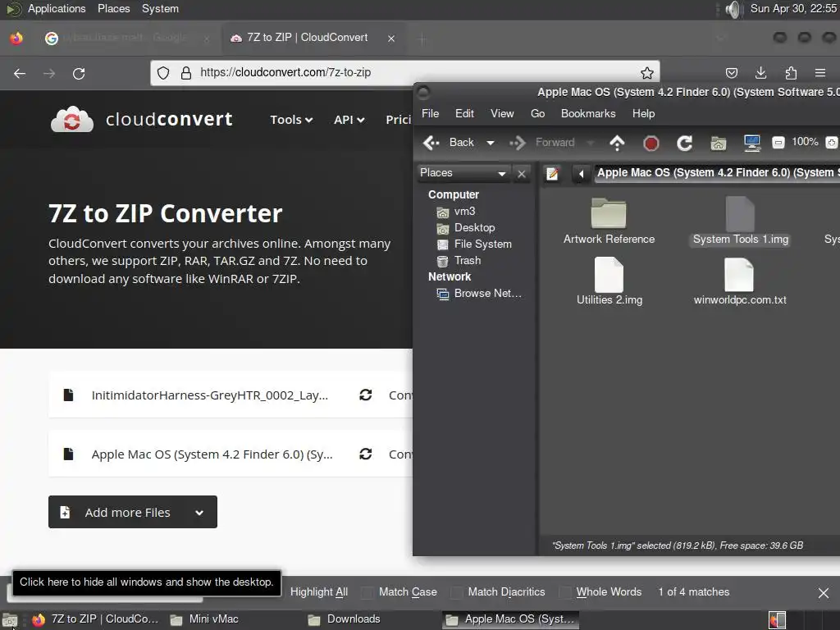Switch to Mini vMac in the taskbar

tap(204, 619)
